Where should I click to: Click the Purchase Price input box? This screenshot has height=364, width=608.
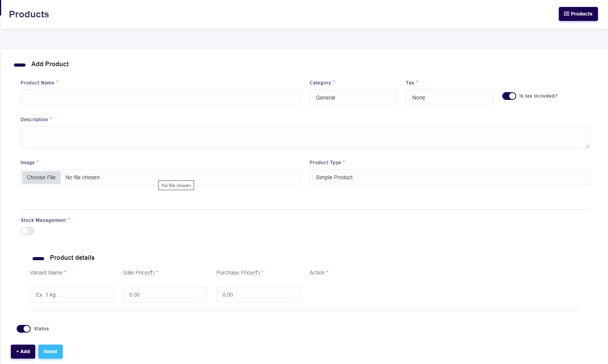click(258, 295)
